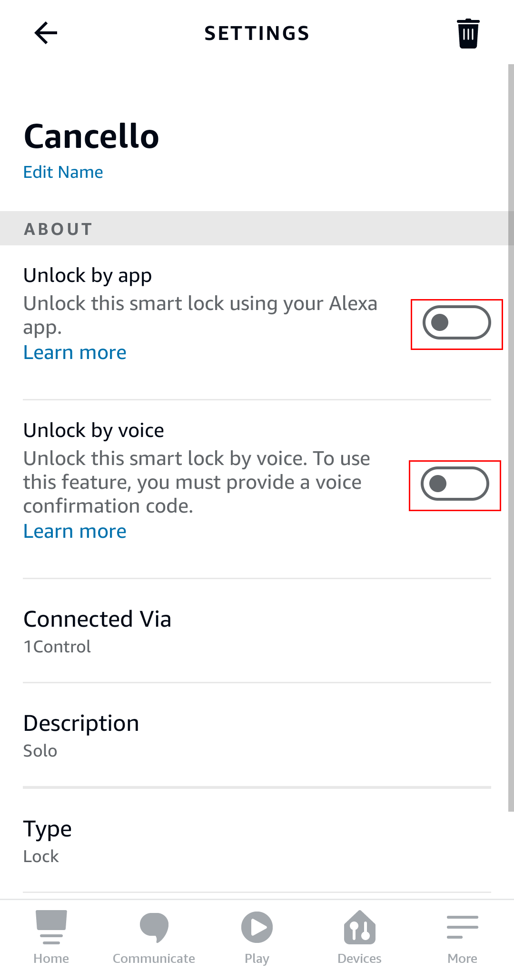Screen dimensions: 514x980
Task: Select the Type Lock row
Action: pos(257,841)
